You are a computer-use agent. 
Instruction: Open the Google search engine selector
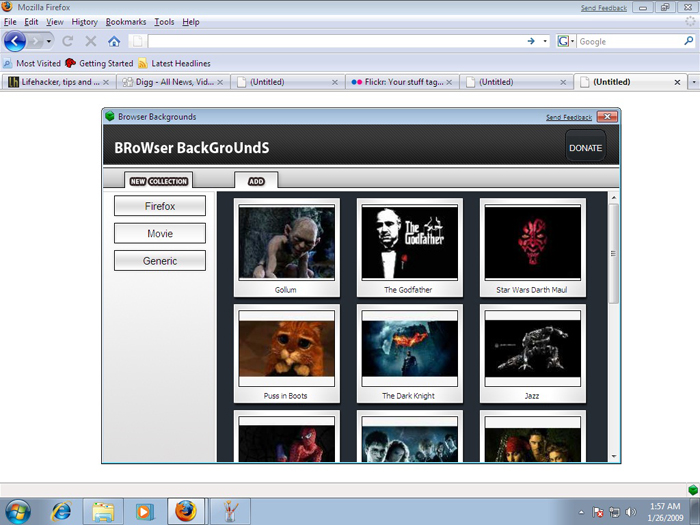click(x=565, y=42)
